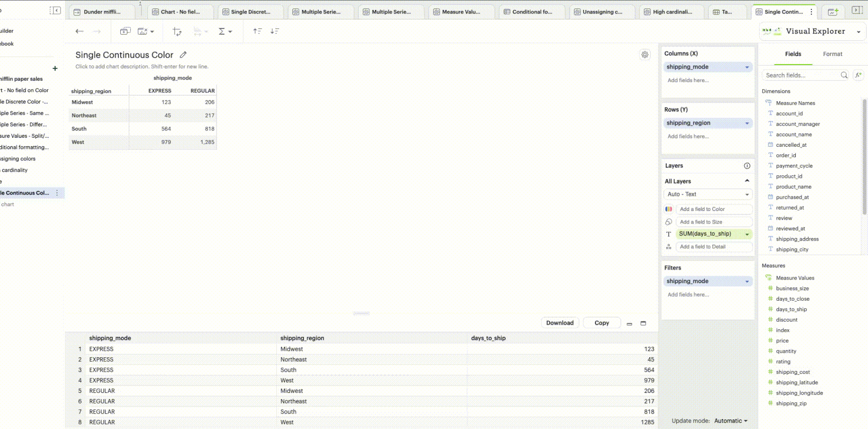The width and height of the screenshot is (868, 429).
Task: Open the Update mode Automatic dropdown
Action: (x=731, y=421)
